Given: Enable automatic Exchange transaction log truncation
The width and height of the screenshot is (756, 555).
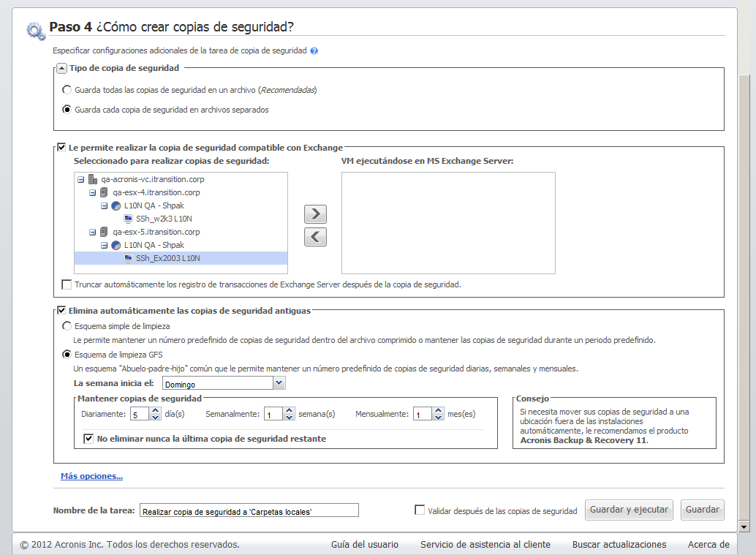Looking at the screenshot, I should coord(67,284).
